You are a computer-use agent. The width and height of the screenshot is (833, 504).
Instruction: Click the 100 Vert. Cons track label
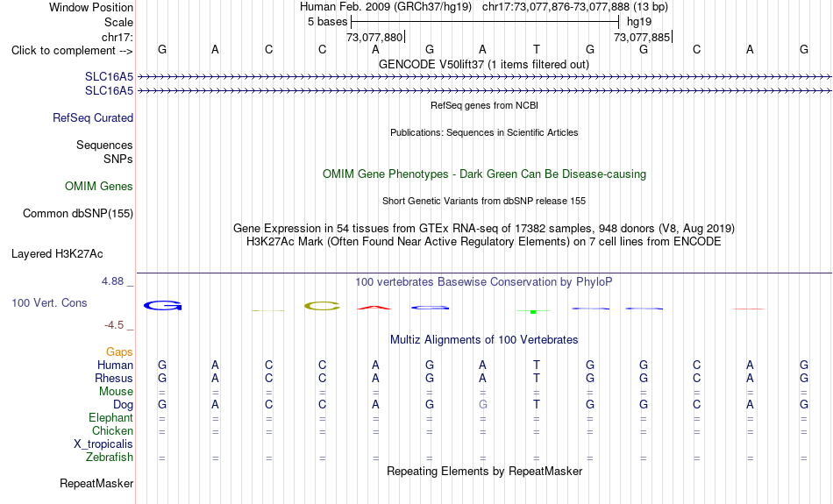coord(49,302)
